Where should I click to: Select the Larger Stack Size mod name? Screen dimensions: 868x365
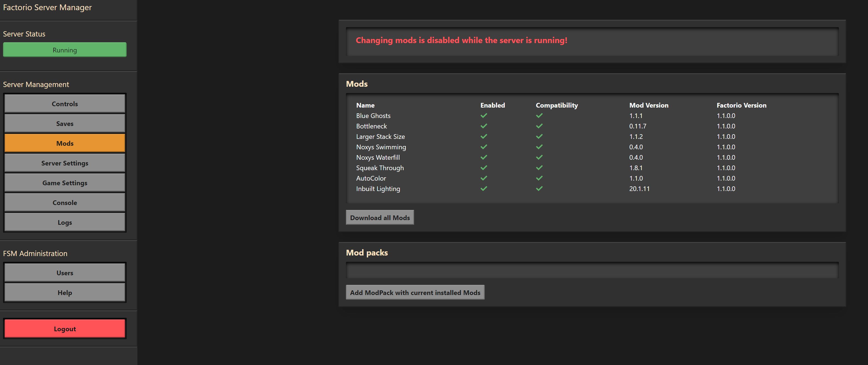click(381, 137)
